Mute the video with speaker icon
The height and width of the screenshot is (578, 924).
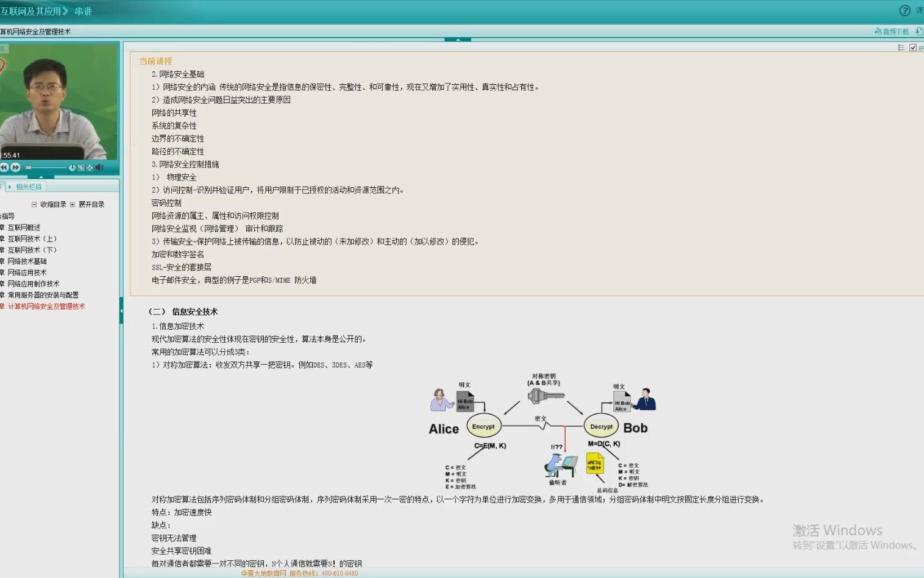point(99,167)
